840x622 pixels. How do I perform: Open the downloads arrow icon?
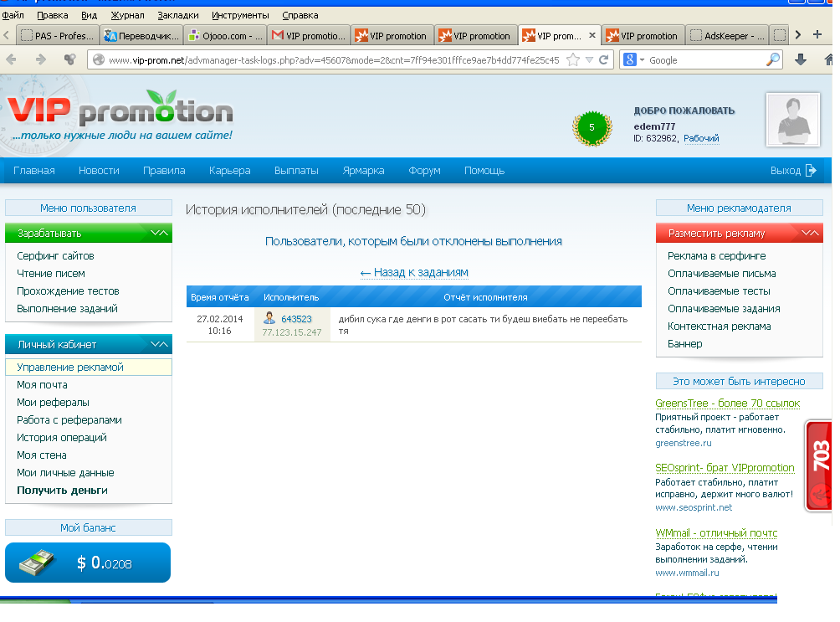(801, 59)
